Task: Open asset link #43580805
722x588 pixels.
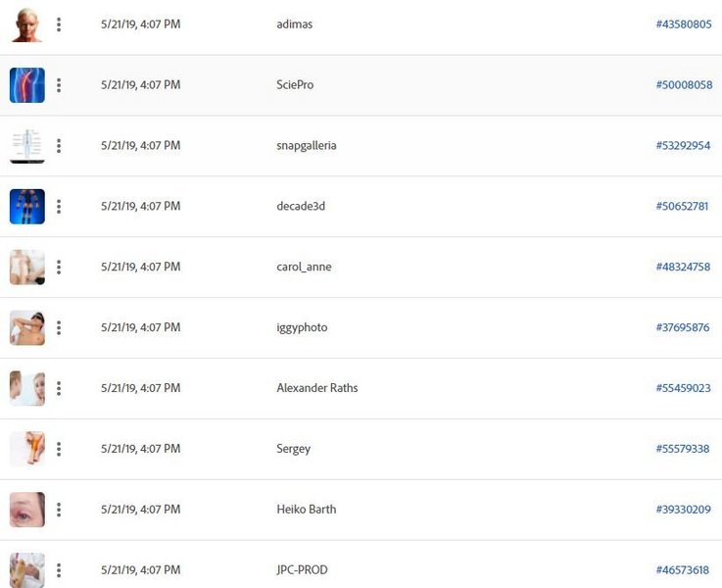Action: point(684,24)
